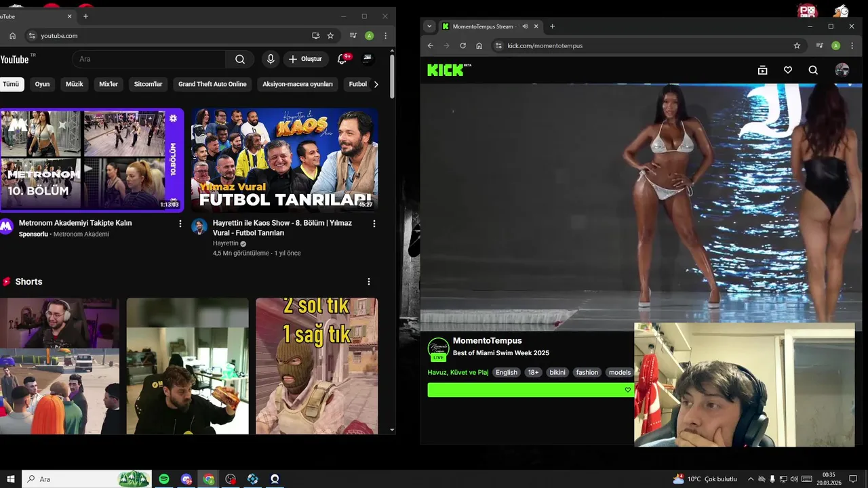Go back in the Kick browser window

click(x=430, y=45)
